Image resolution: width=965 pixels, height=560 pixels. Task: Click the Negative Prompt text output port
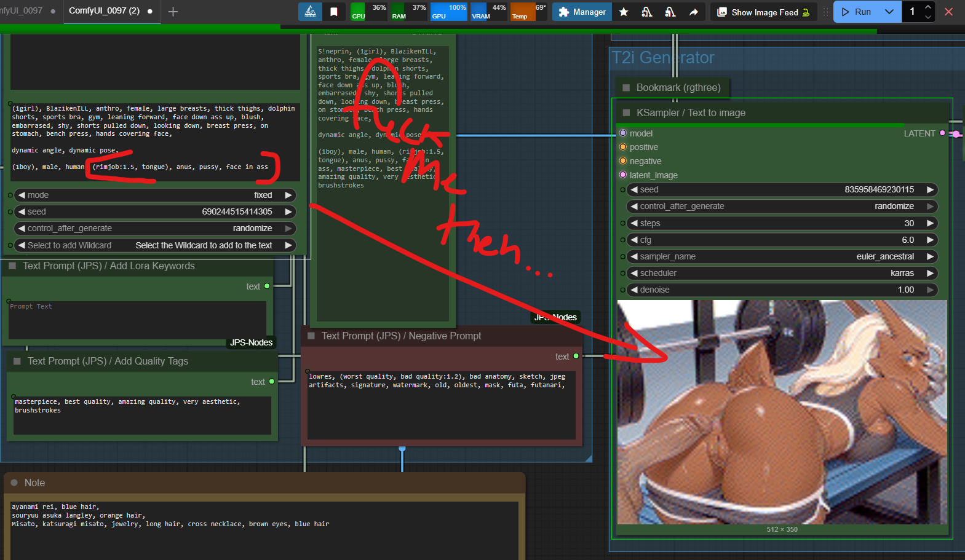click(x=576, y=356)
